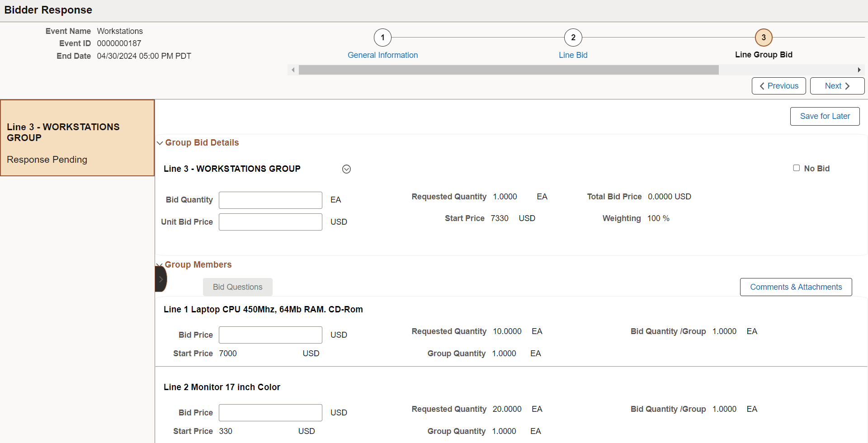Screen dimensions: 868x443
Task: Open the Line Bid step label
Action: point(573,55)
